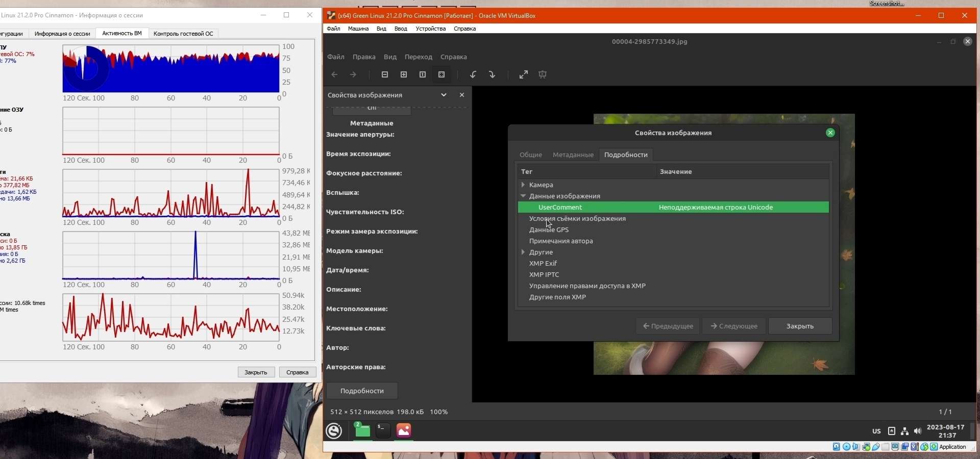Click the VirtualBox keyboard capture arrow icon
This screenshot has width=980, height=459.
pyautogui.click(x=934, y=447)
